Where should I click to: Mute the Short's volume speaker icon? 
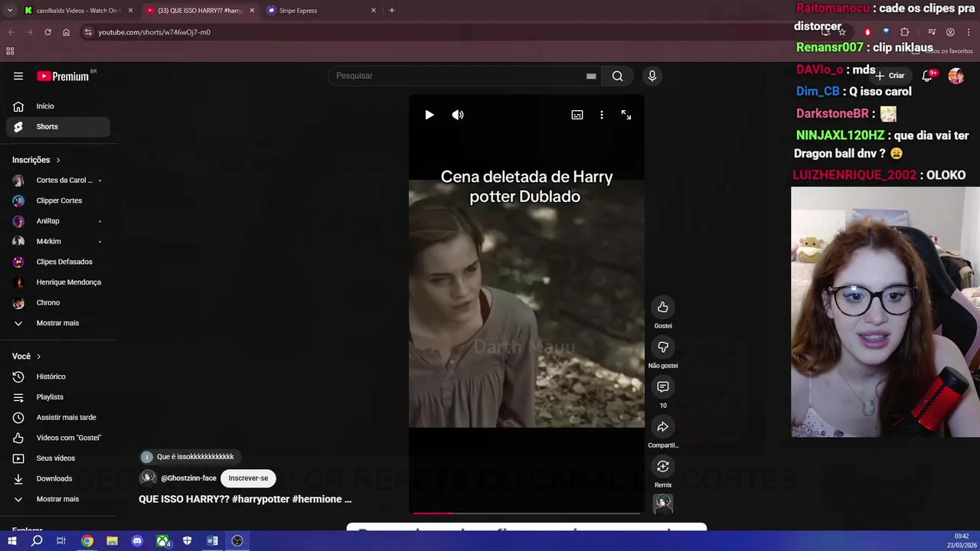458,115
